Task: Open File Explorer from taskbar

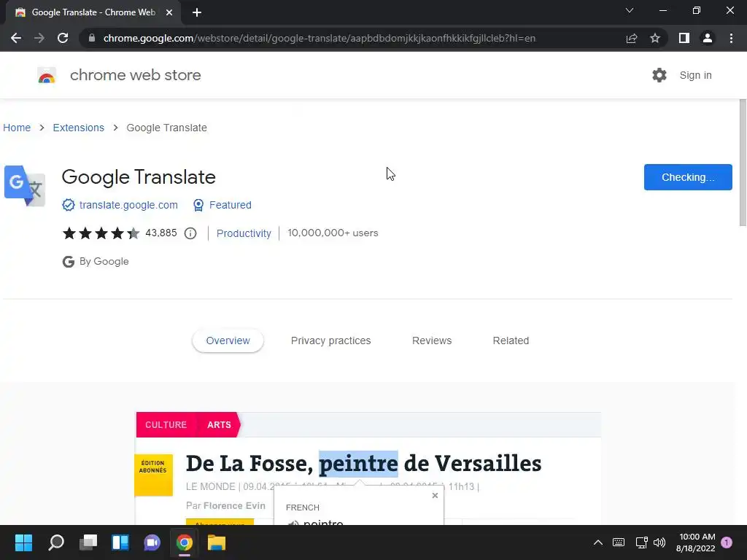Action: [x=216, y=542]
